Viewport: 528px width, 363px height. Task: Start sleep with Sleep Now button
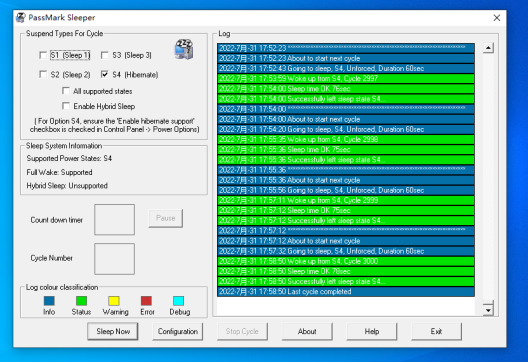point(113,331)
